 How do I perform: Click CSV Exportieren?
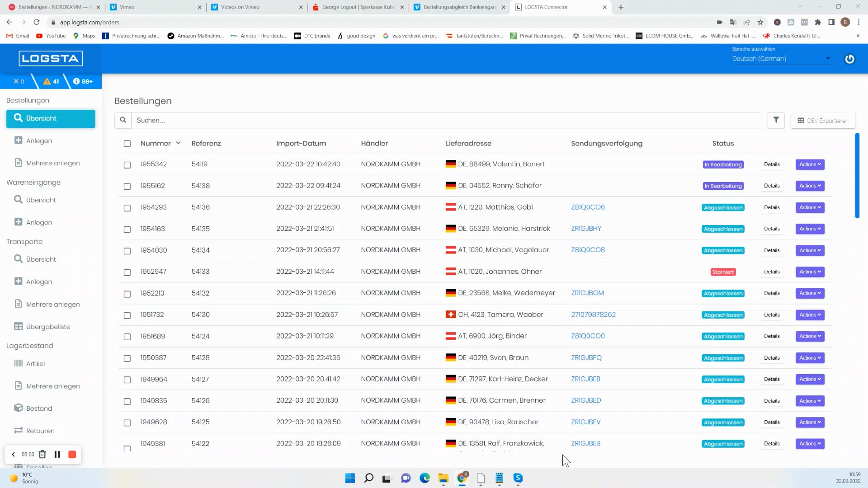[x=823, y=120]
